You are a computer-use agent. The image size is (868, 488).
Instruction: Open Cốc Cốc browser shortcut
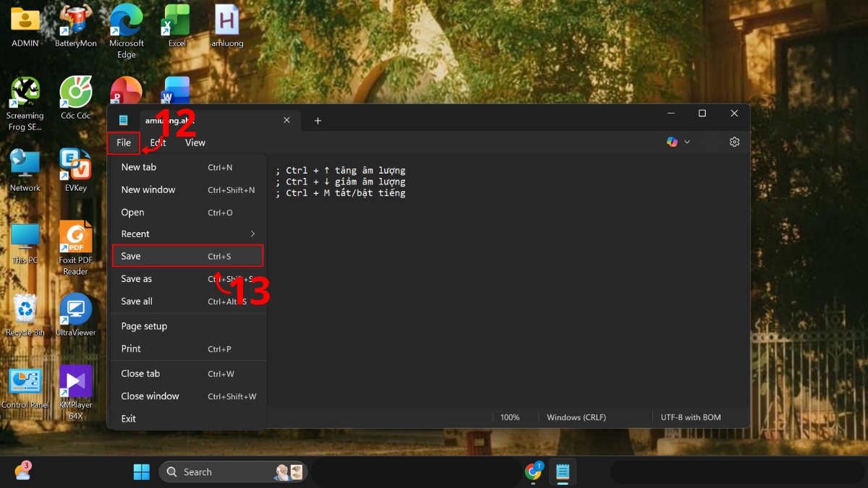coord(75,98)
